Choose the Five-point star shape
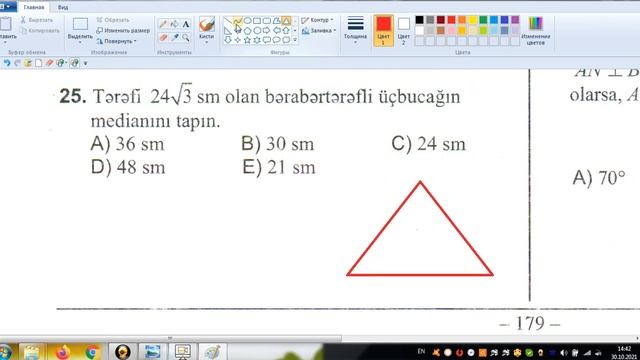This screenshot has width=640, height=360. (247, 40)
